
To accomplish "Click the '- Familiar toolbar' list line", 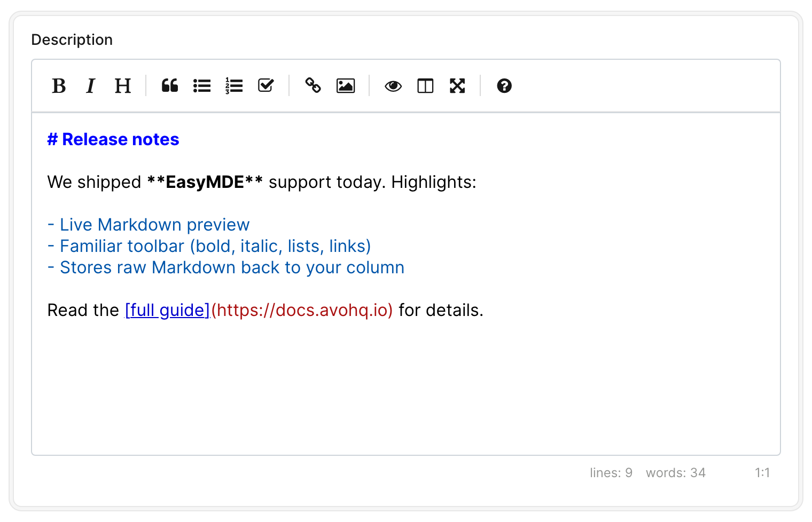I will (x=209, y=246).
